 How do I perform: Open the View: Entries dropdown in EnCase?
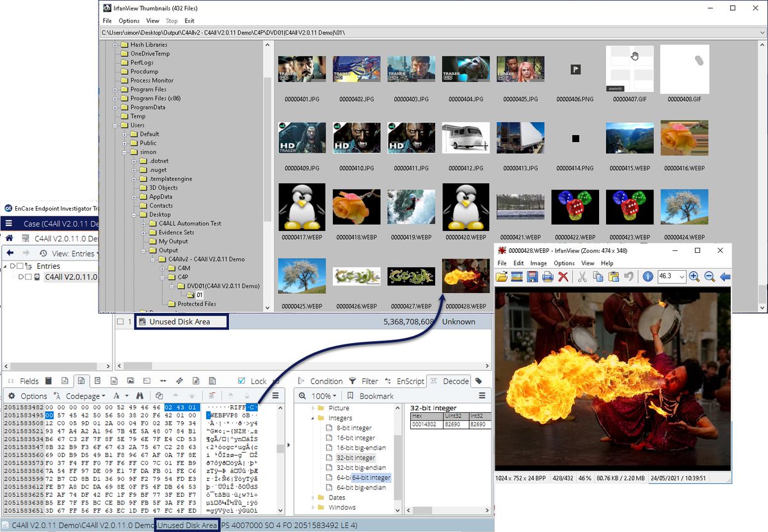pyautogui.click(x=72, y=254)
